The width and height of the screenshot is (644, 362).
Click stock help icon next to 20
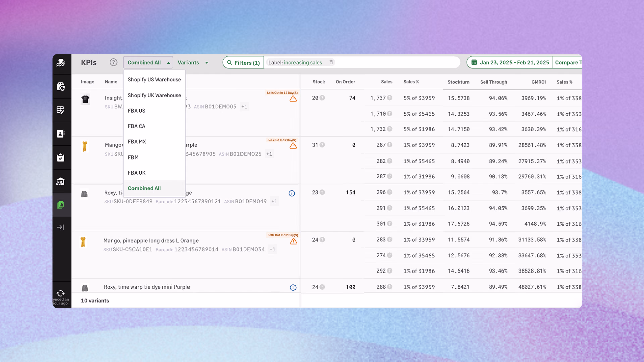(322, 98)
